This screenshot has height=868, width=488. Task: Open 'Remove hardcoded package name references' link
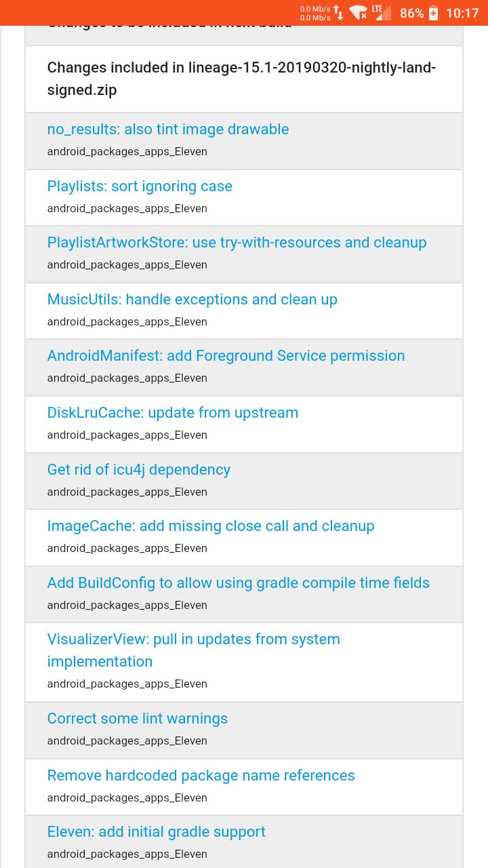201,776
